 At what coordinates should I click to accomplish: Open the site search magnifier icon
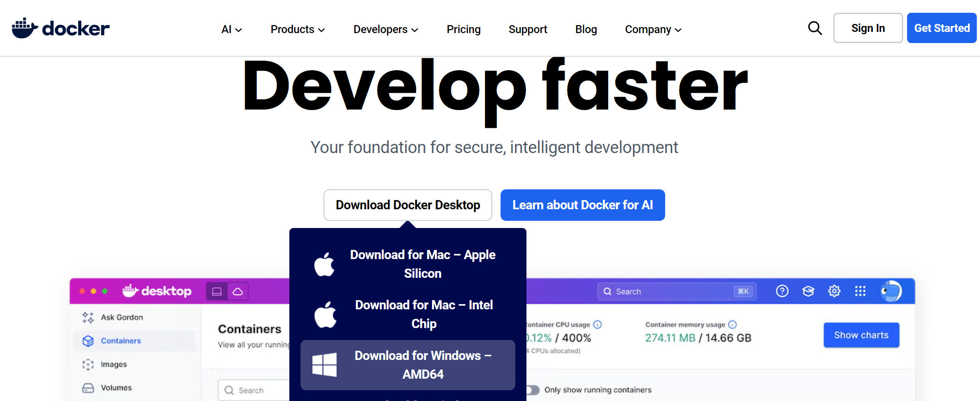tap(815, 28)
